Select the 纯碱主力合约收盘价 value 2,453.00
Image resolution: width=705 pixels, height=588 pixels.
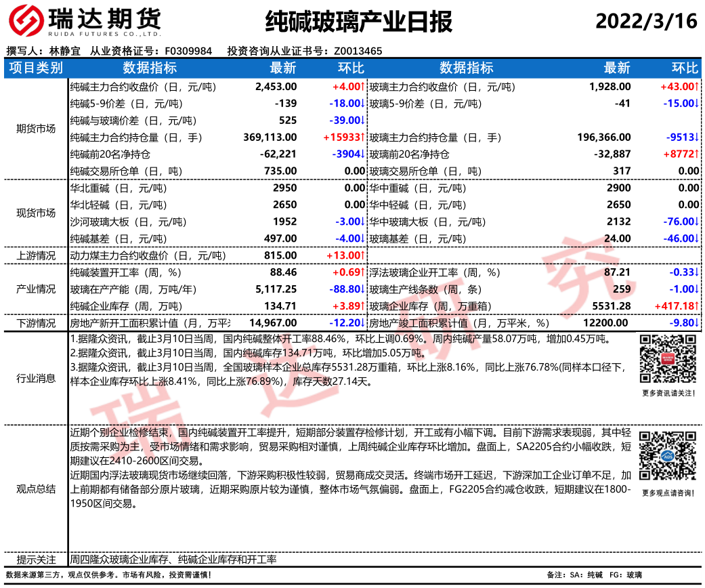tap(276, 87)
